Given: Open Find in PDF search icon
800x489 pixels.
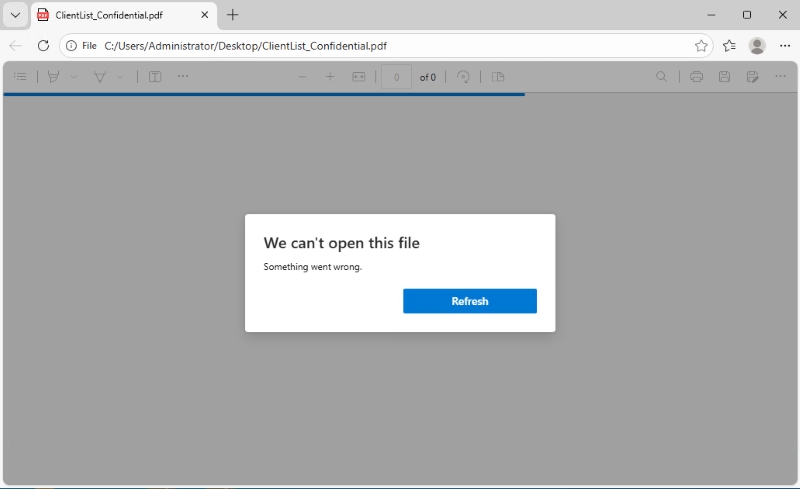Looking at the screenshot, I should pyautogui.click(x=661, y=77).
